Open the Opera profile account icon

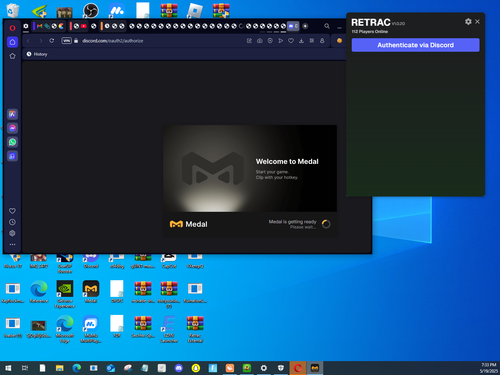(x=322, y=41)
